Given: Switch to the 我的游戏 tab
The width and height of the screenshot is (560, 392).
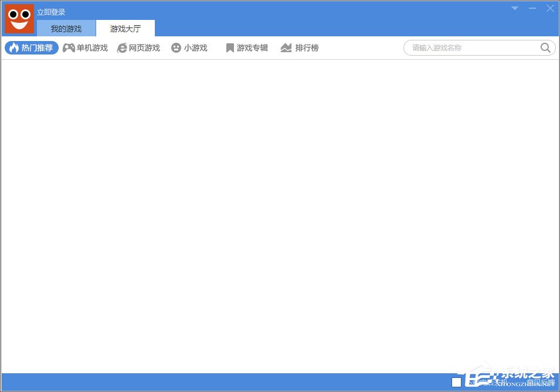Looking at the screenshot, I should [x=66, y=29].
